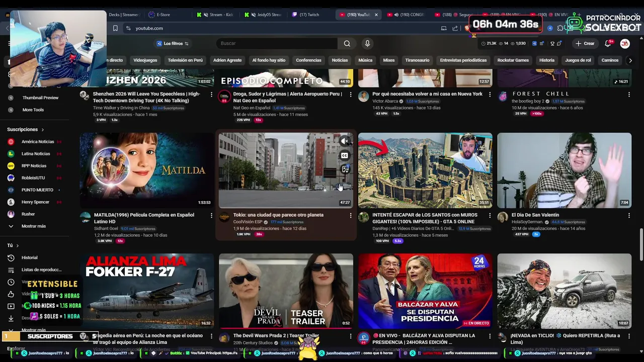Screen dimensions: 644x362
Task: Open options for Shenzhen 2026 video
Action: 211,95
